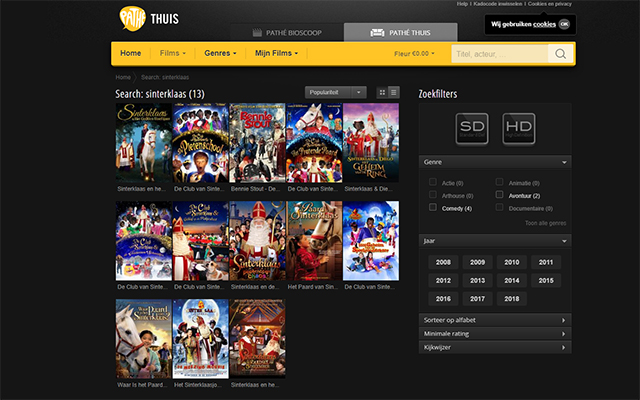Expand the Kijkwijzer section
640x400 pixels.
[x=495, y=347]
